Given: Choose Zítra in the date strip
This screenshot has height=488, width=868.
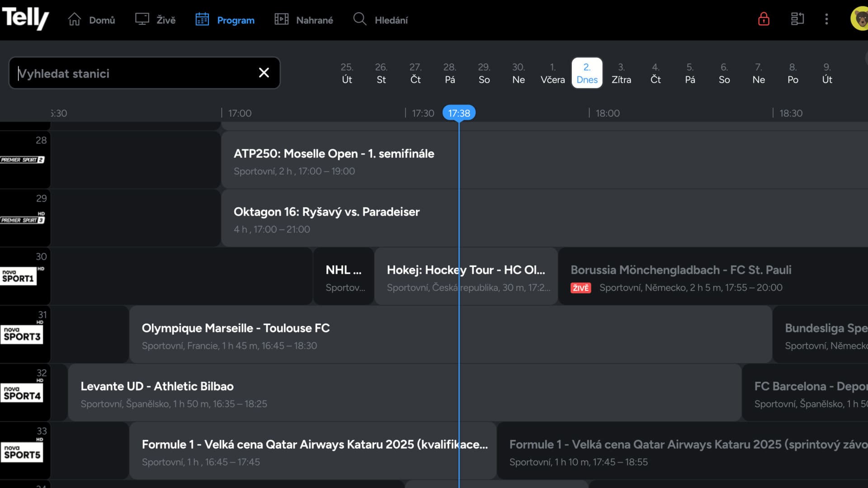Looking at the screenshot, I should (x=621, y=73).
